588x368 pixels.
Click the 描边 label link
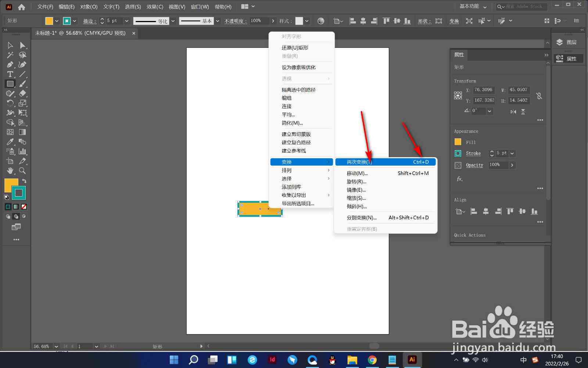(x=90, y=21)
